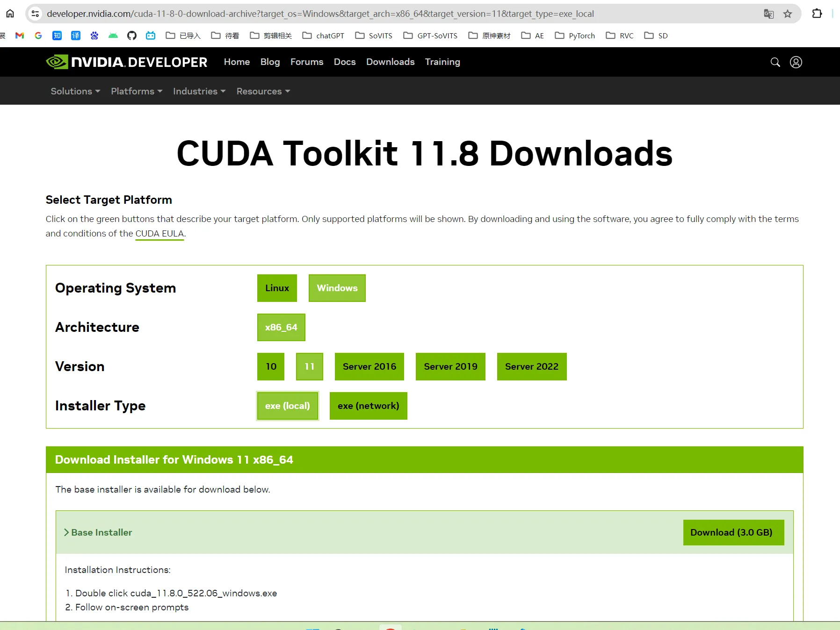Open the Forums nav item
840x630 pixels.
[307, 62]
